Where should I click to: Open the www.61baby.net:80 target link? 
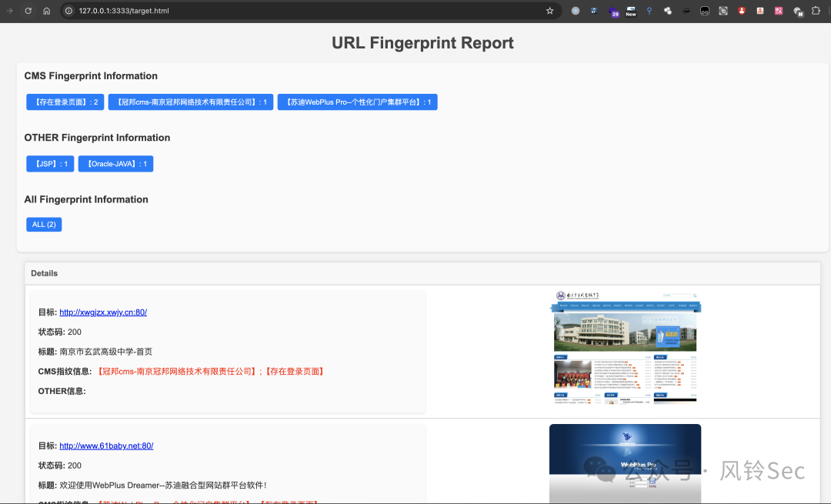click(106, 446)
